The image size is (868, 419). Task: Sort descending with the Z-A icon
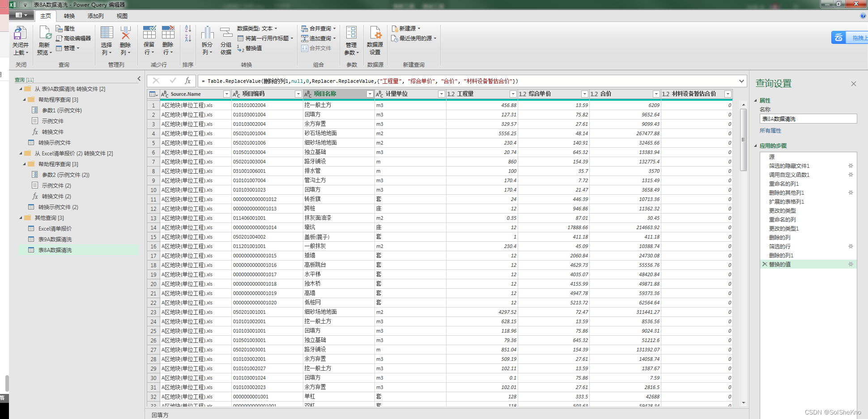click(188, 38)
